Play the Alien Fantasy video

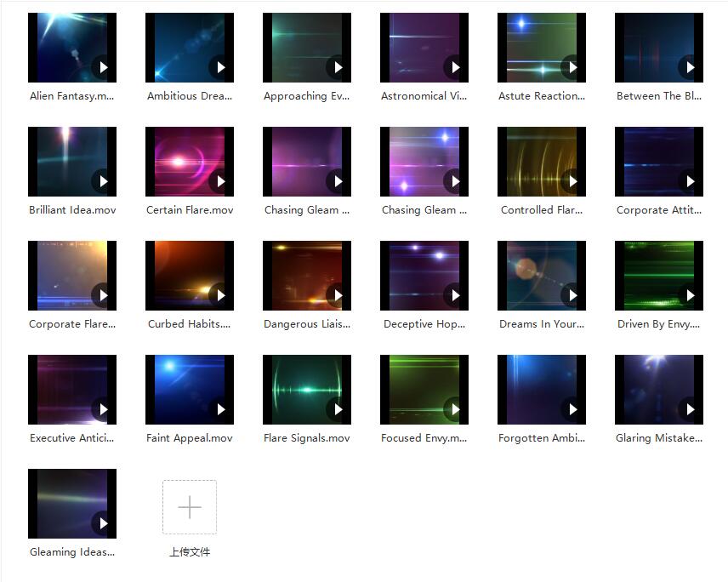point(103,67)
